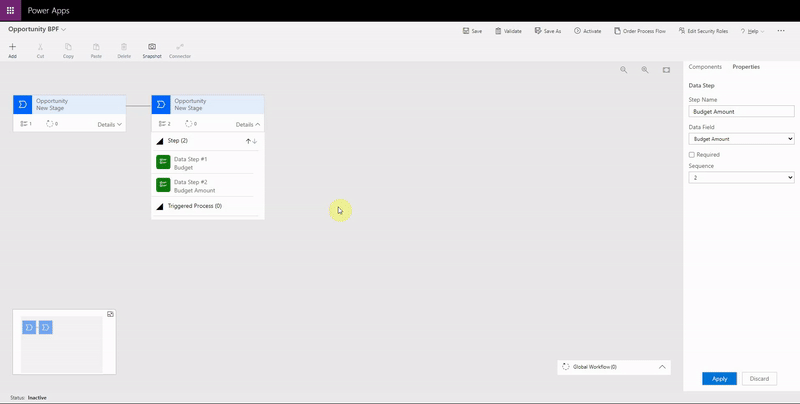Screen dimensions: 800x404
Task: Activate the business process flow
Action: pyautogui.click(x=588, y=31)
